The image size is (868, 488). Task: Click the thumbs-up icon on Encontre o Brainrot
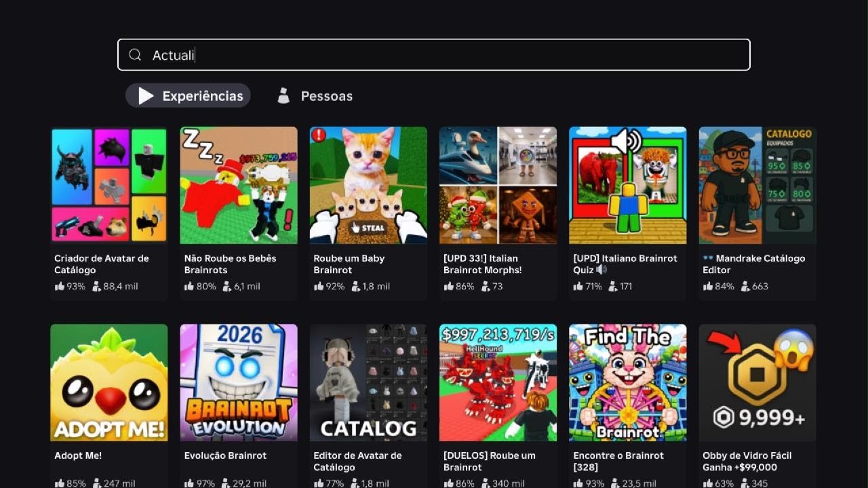pyautogui.click(x=578, y=483)
